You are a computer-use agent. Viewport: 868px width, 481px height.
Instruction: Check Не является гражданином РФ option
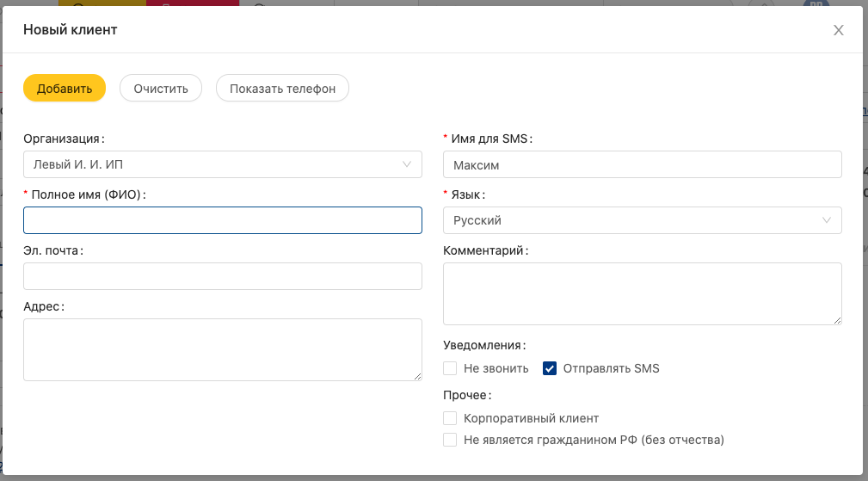tap(450, 440)
